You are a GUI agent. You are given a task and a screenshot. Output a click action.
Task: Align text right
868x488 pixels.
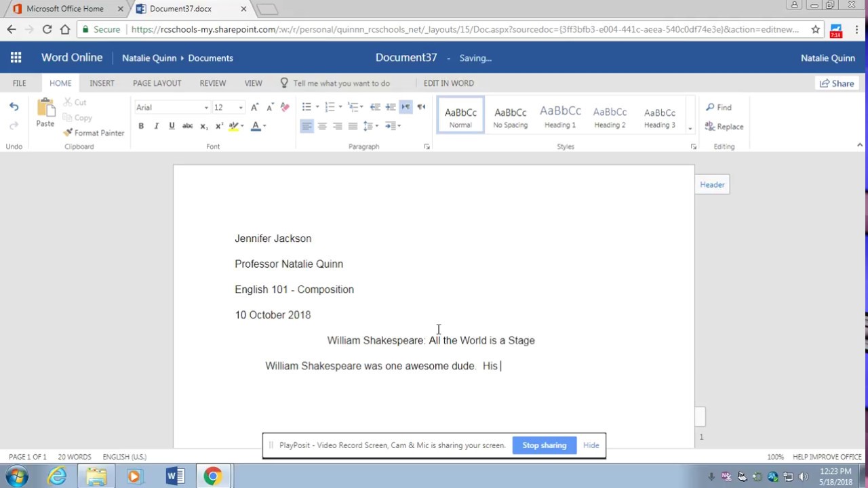point(338,126)
